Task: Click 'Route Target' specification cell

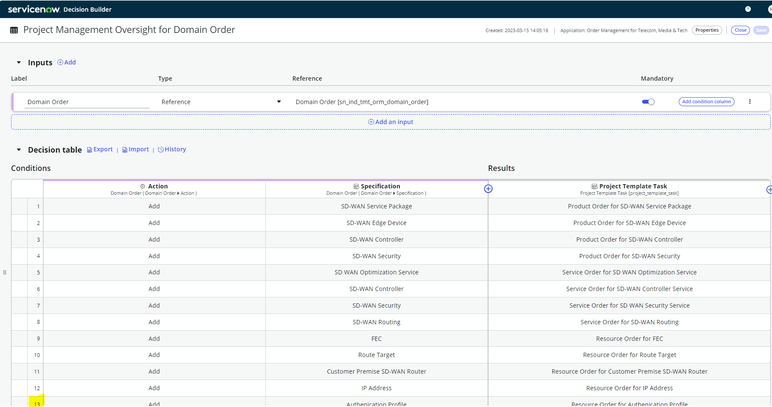Action: (376, 355)
